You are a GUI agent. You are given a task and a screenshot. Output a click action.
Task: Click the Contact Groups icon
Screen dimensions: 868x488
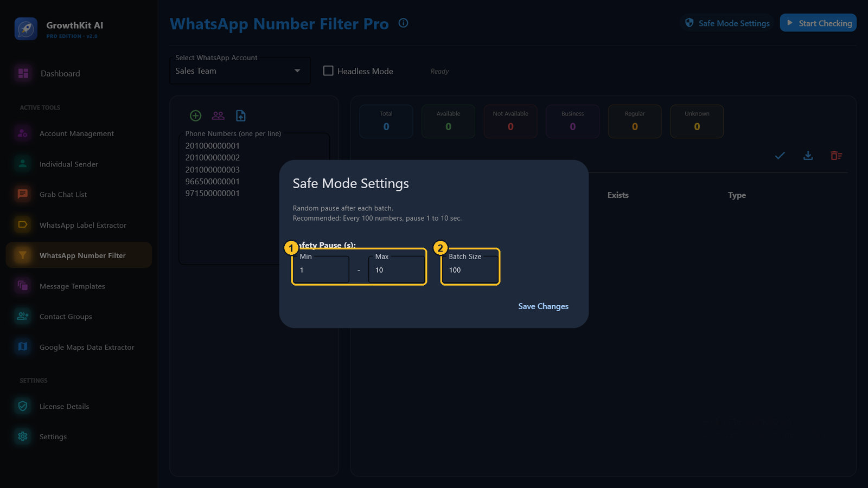coord(23,316)
